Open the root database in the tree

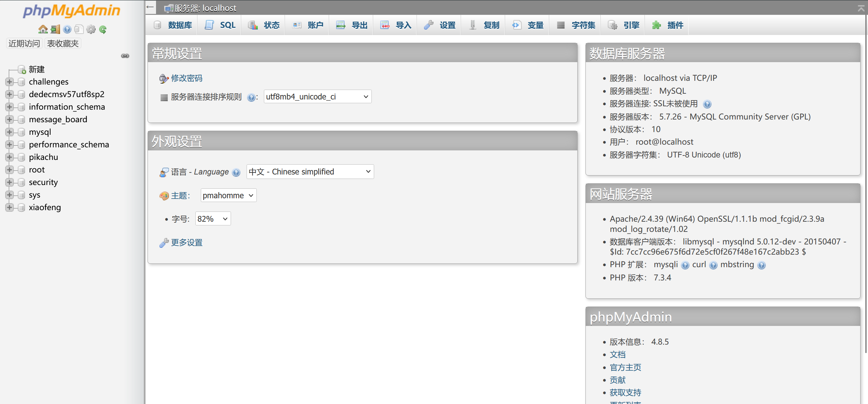37,170
